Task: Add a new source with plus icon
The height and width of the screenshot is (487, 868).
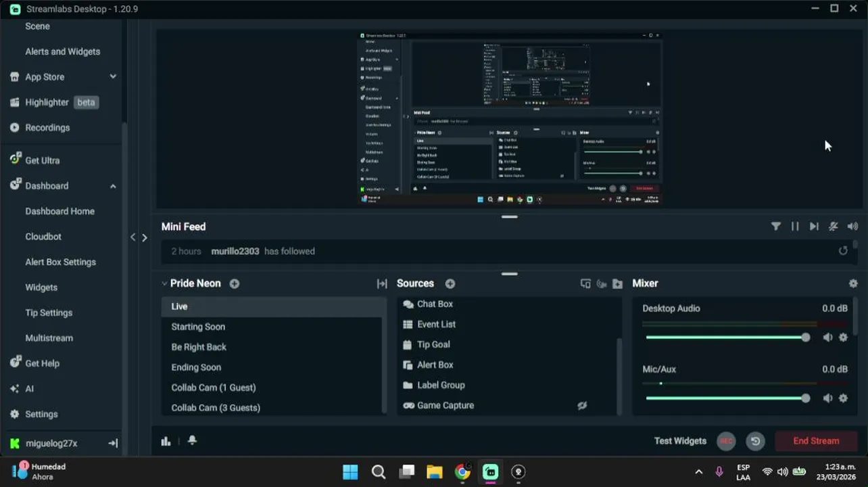Action: [x=450, y=283]
